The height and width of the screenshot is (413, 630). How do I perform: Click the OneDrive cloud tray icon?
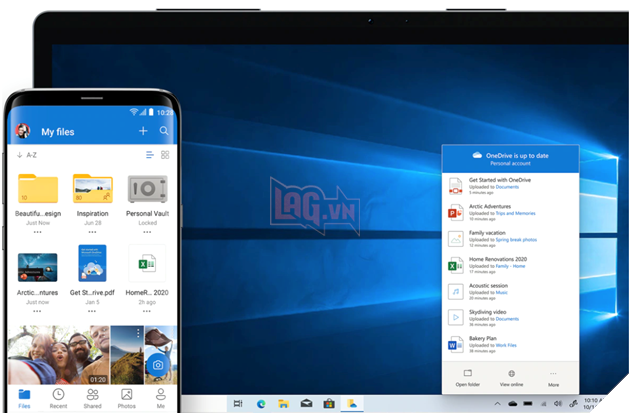tap(513, 404)
